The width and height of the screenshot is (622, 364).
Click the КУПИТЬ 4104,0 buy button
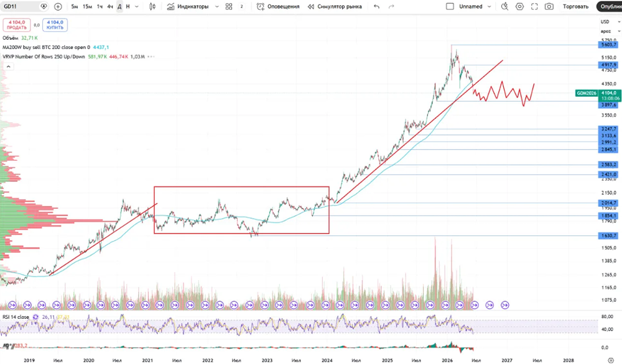point(55,25)
